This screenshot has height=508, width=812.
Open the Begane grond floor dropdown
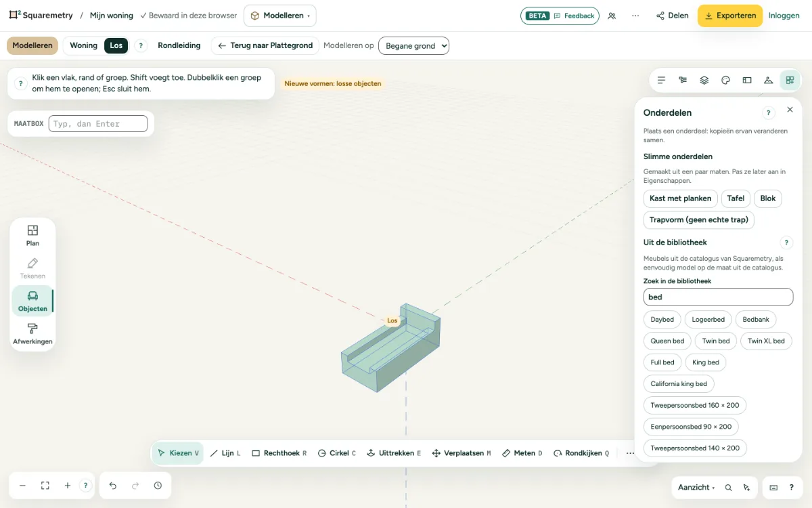[x=413, y=45]
